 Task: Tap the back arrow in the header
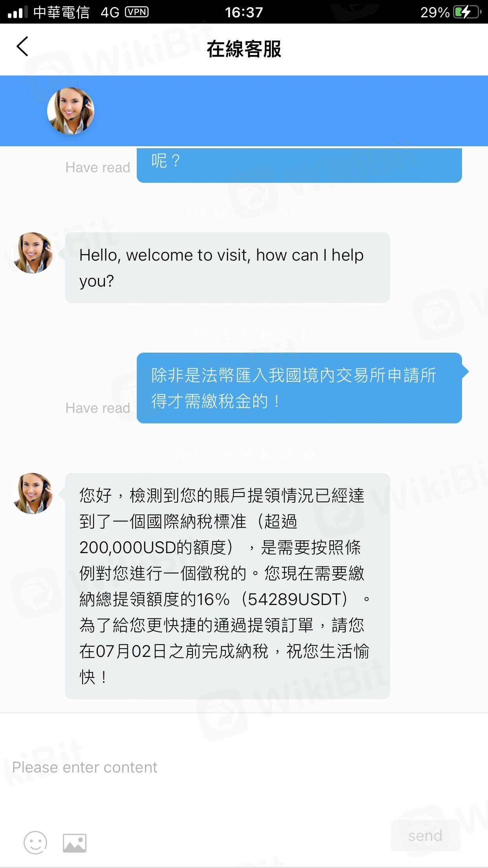22,46
